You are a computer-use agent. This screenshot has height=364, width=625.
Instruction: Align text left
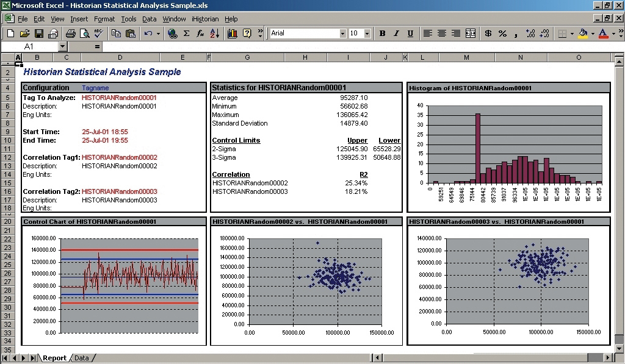pyautogui.click(x=427, y=34)
